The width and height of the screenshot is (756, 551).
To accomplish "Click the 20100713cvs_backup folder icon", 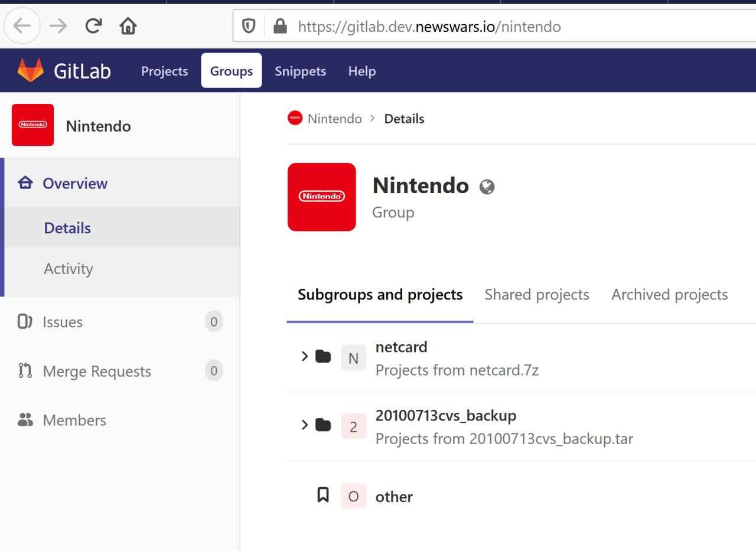I will pyautogui.click(x=323, y=425).
